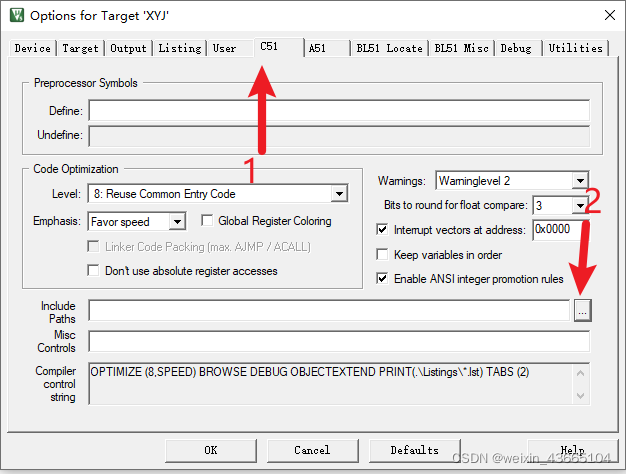The width and height of the screenshot is (626, 474).
Task: Open Bits to round for float compare dropdown
Action: pyautogui.click(x=580, y=206)
